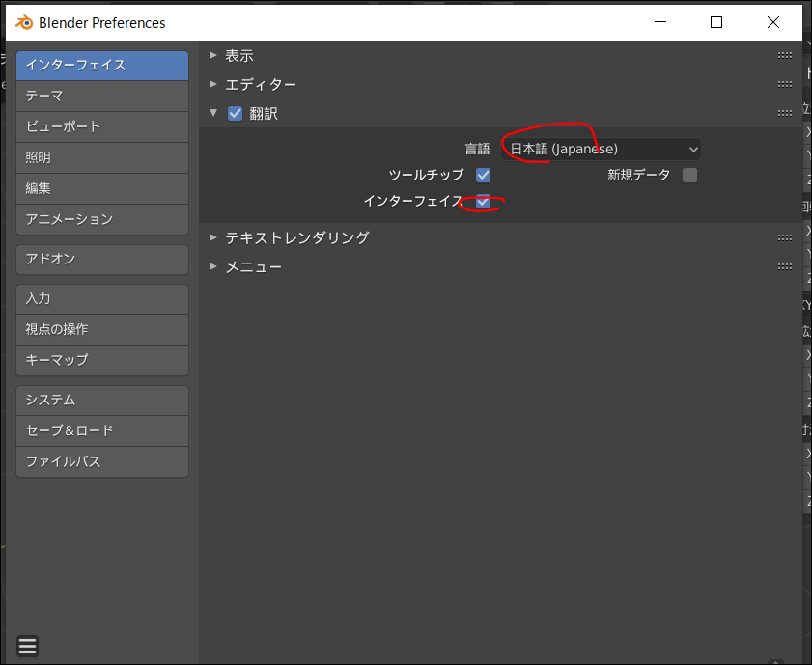The width and height of the screenshot is (812, 665).
Task: Collapse the 翻訳 panel
Action: pyautogui.click(x=212, y=113)
